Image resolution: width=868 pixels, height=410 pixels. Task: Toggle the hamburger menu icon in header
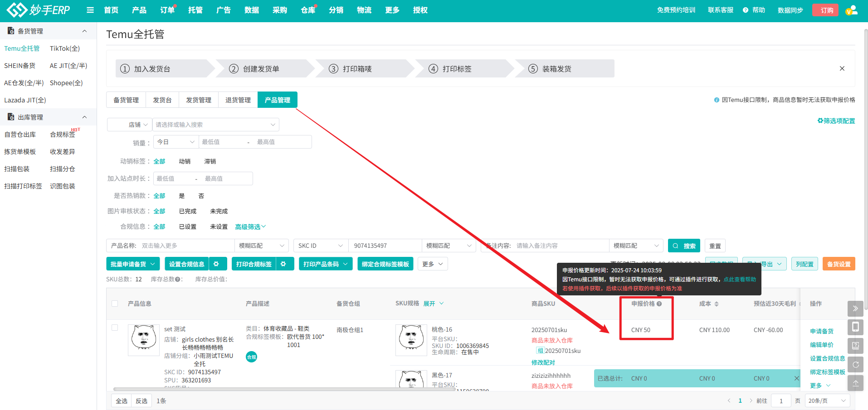point(90,10)
